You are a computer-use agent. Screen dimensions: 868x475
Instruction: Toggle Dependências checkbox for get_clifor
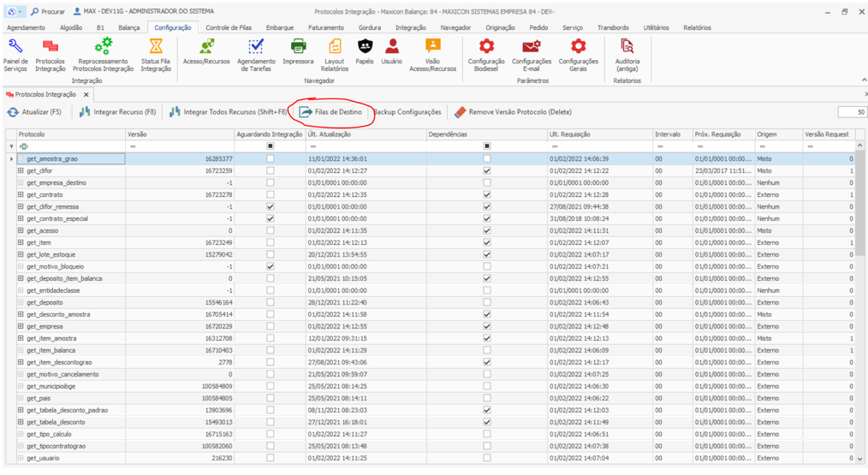coord(486,170)
